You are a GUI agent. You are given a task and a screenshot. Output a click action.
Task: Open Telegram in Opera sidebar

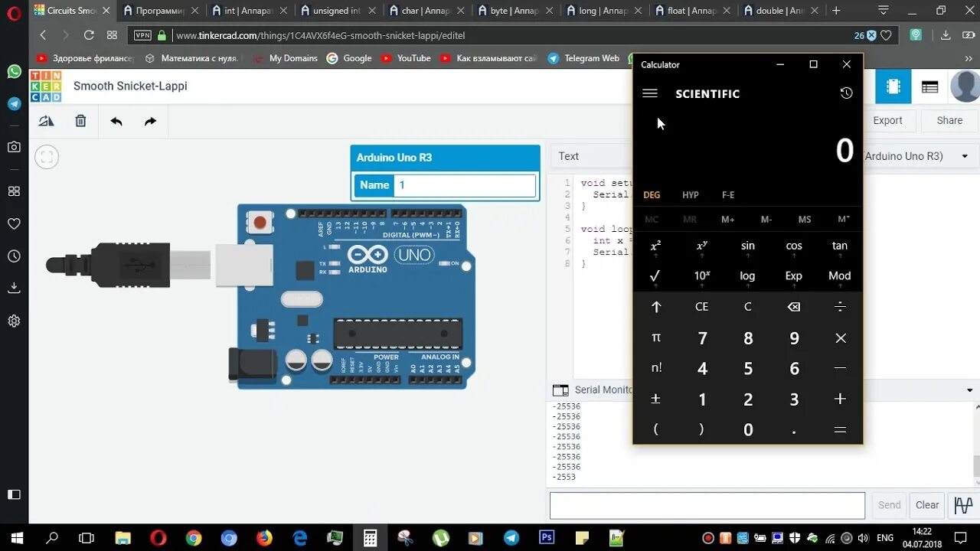pos(14,103)
